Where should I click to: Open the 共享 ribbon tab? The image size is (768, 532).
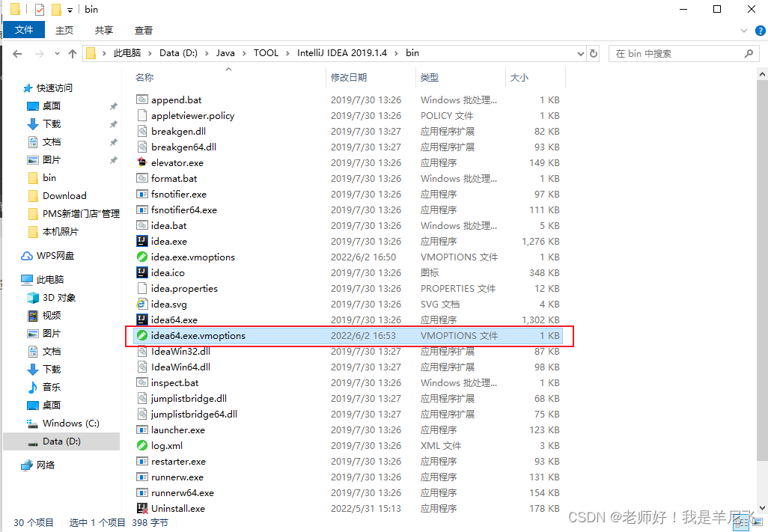pyautogui.click(x=104, y=31)
